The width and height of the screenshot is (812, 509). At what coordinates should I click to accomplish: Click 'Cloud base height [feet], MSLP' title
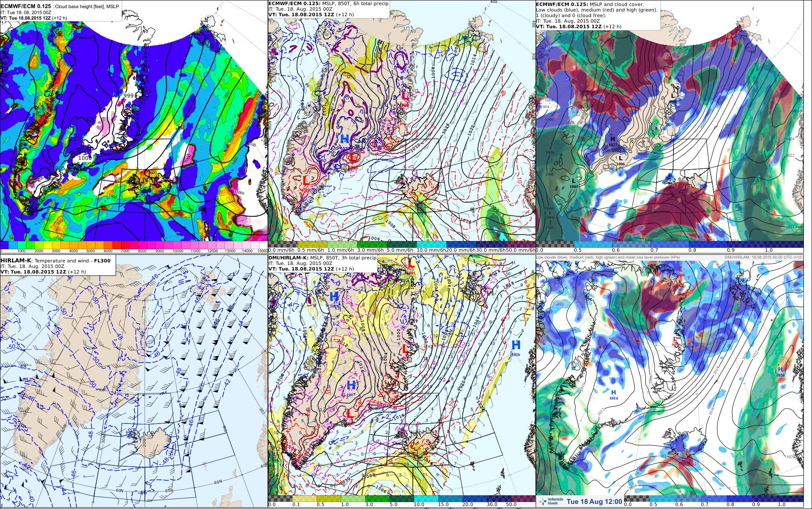[x=87, y=7]
